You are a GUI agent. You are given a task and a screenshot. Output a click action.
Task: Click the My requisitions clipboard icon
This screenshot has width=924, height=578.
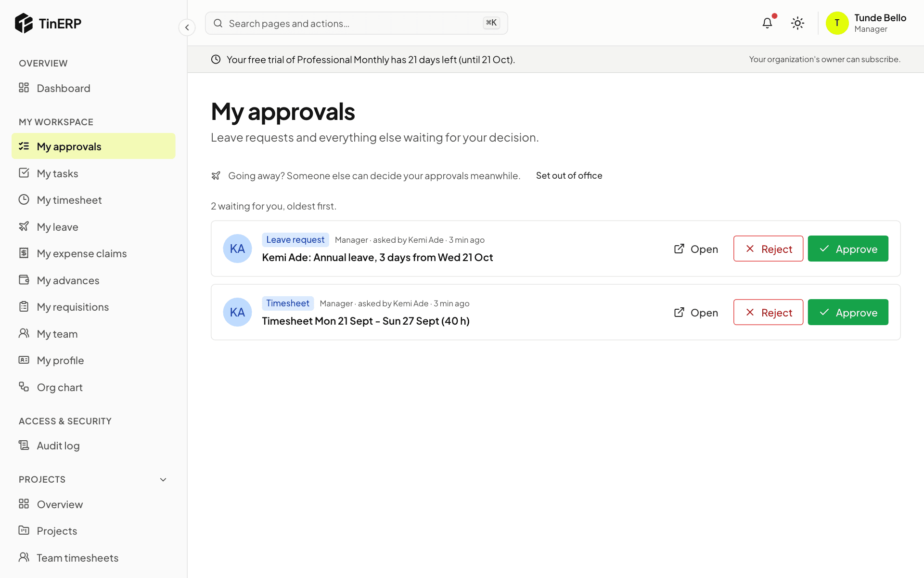(24, 306)
